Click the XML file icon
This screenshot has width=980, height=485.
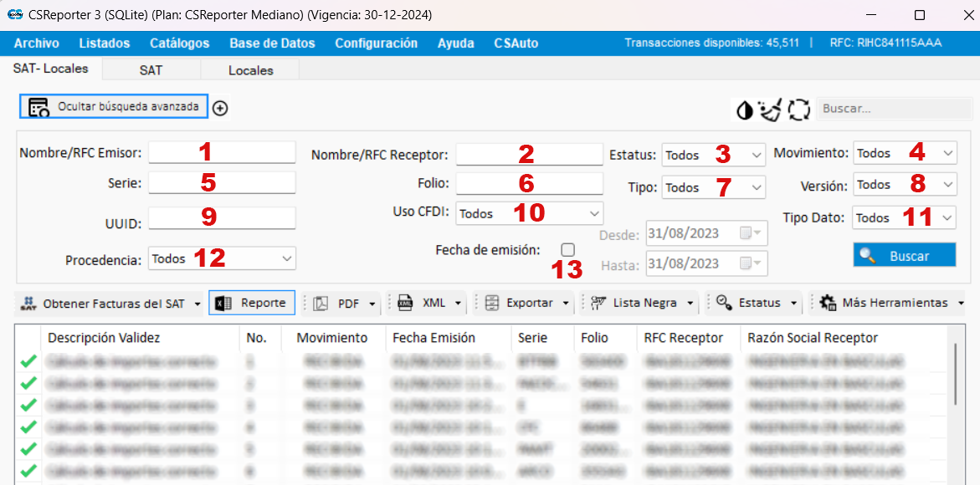pos(405,303)
